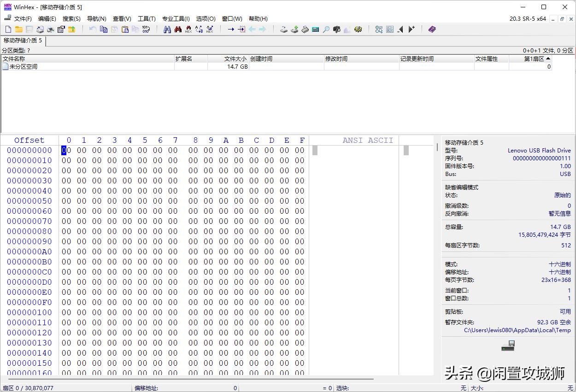
Task: Create a new file via the blank page icon
Action: [7, 29]
